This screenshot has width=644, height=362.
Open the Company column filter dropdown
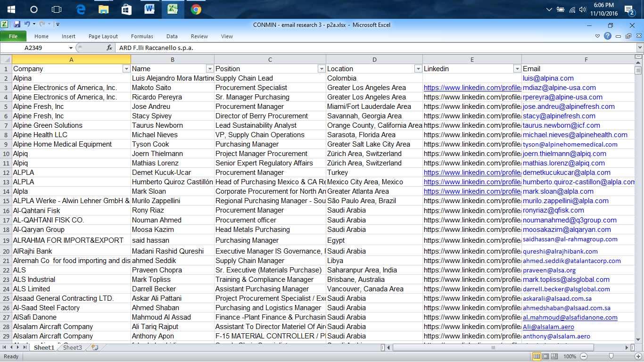coord(126,69)
